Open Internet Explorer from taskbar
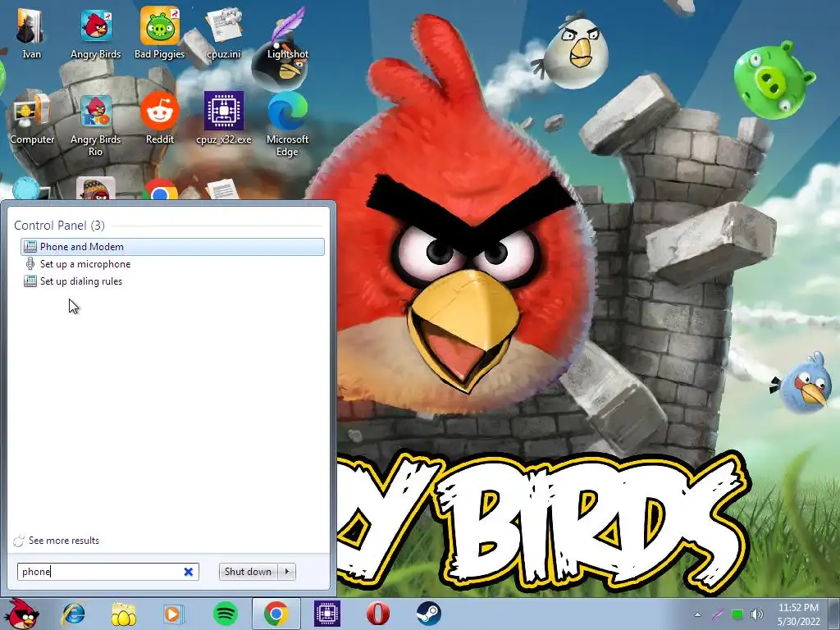Viewport: 840px width, 630px height. point(73,614)
